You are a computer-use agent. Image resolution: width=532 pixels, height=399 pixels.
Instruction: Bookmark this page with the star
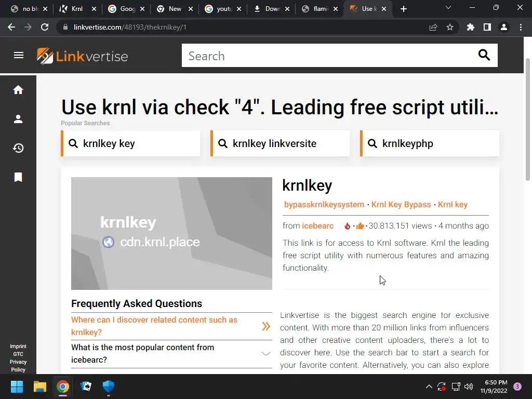click(450, 27)
